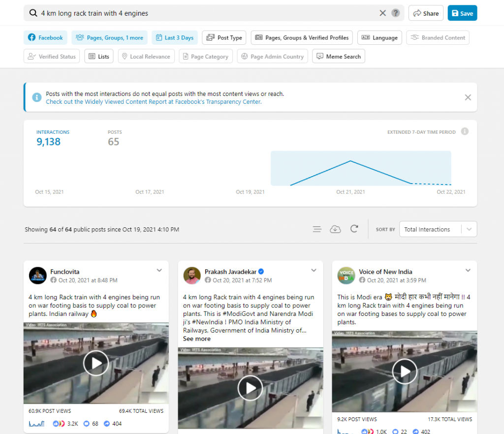Click the Save button
The width and height of the screenshot is (504, 434).
pos(462,13)
